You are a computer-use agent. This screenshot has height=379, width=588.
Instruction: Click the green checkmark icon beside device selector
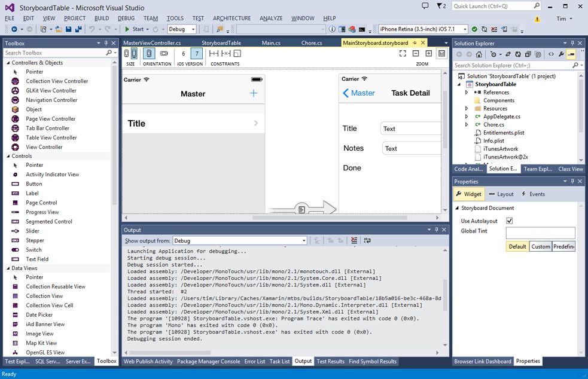pyautogui.click(x=474, y=29)
